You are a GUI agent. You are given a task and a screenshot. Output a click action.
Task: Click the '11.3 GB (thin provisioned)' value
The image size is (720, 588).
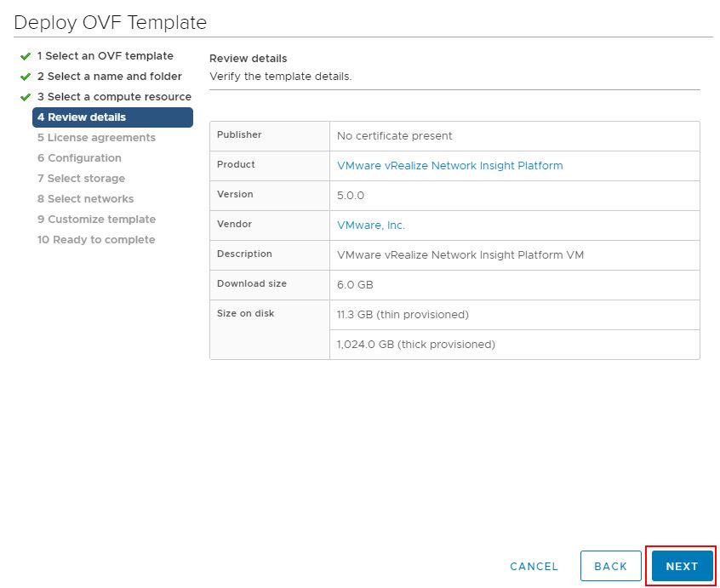tap(403, 315)
